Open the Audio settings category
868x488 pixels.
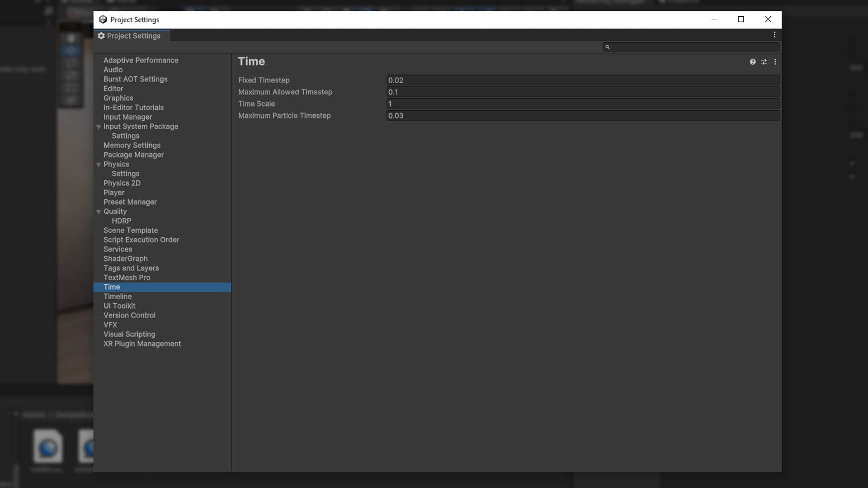click(113, 70)
